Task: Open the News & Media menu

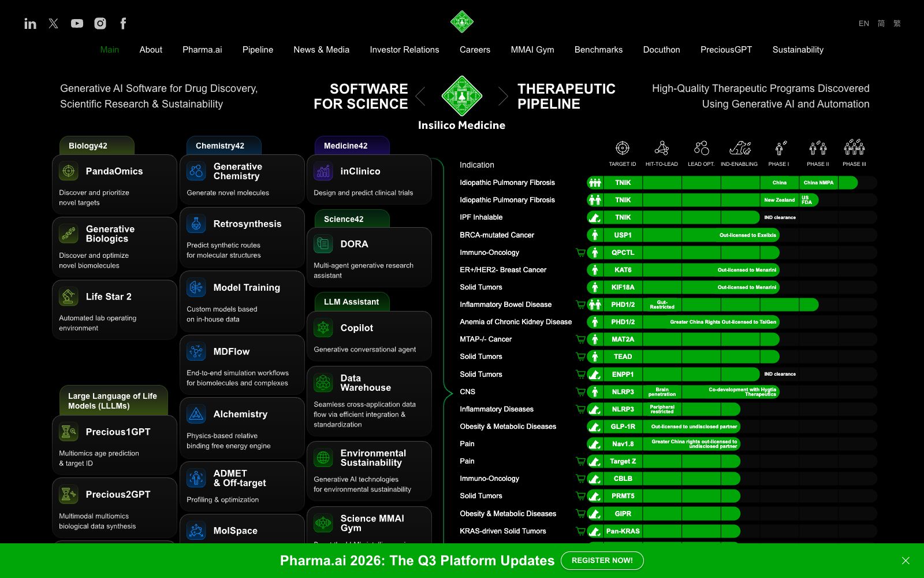Action: [x=321, y=50]
